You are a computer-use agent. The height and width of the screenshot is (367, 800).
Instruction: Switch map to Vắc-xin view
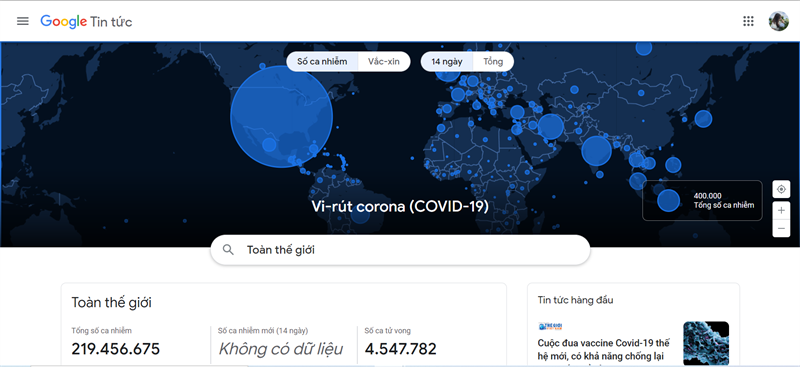384,62
